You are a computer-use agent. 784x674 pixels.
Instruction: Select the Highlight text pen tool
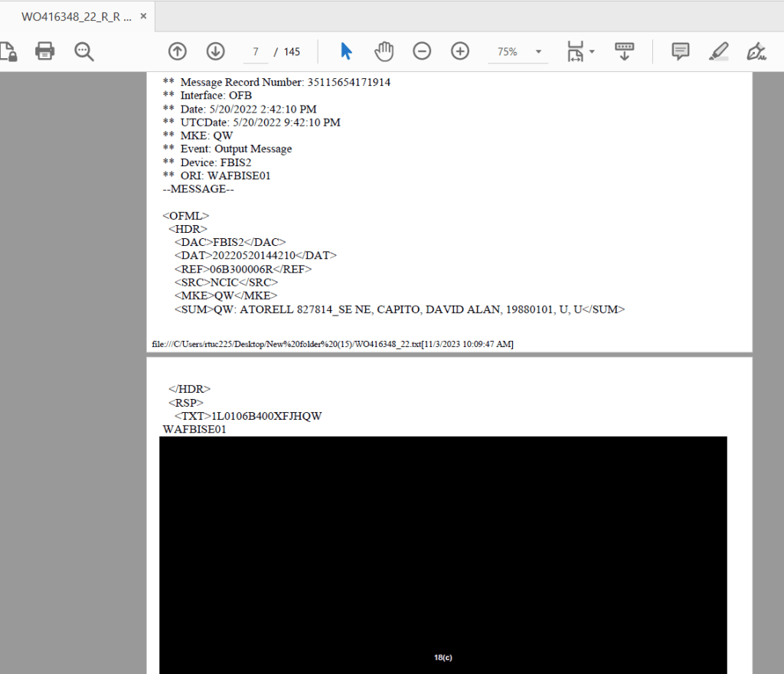pos(718,51)
